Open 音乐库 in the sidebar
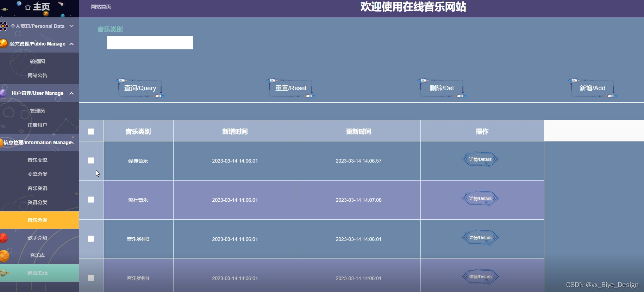 [37, 255]
